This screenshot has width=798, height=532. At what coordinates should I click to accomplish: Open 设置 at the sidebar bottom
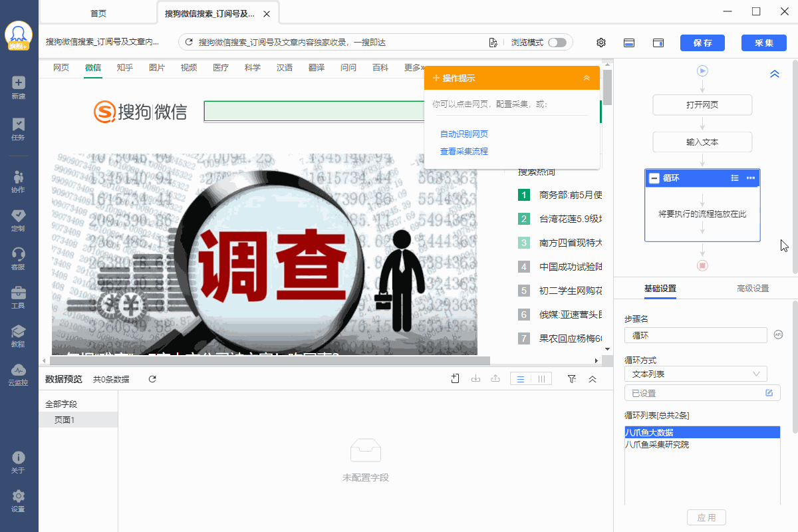19,501
